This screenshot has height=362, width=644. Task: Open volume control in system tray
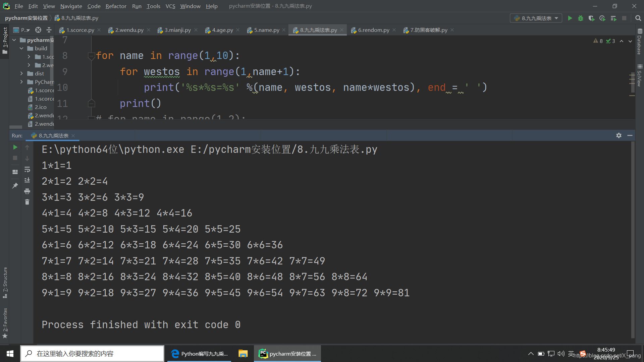pyautogui.click(x=561, y=354)
